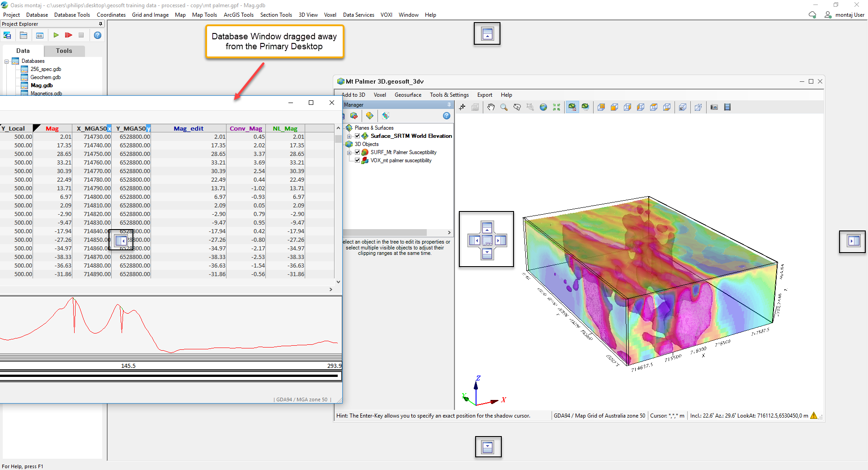Click the film strip icon in 3D toolbar
This screenshot has width=868, height=470.
(x=727, y=107)
